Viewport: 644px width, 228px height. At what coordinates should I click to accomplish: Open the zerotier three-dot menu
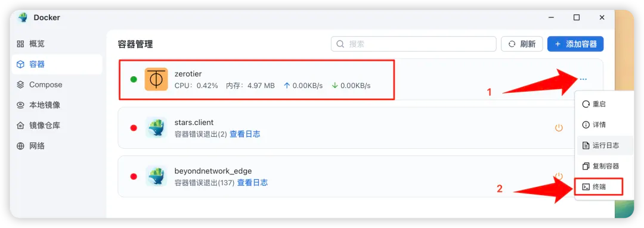583,79
